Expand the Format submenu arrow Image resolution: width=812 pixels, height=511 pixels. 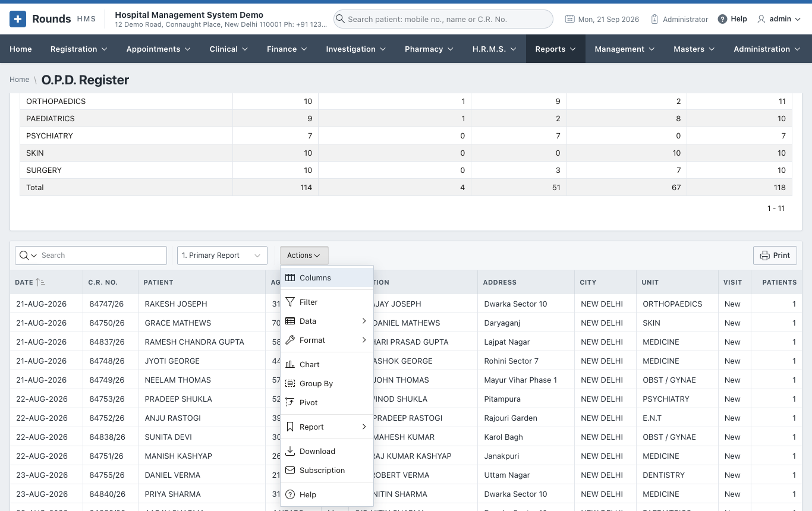pyautogui.click(x=364, y=340)
